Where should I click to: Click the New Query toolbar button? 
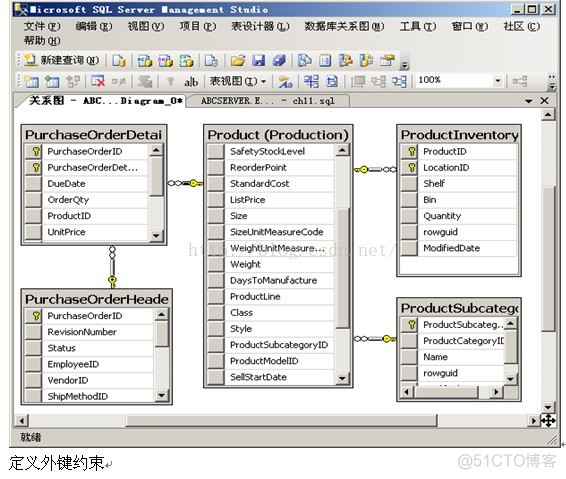click(61, 60)
